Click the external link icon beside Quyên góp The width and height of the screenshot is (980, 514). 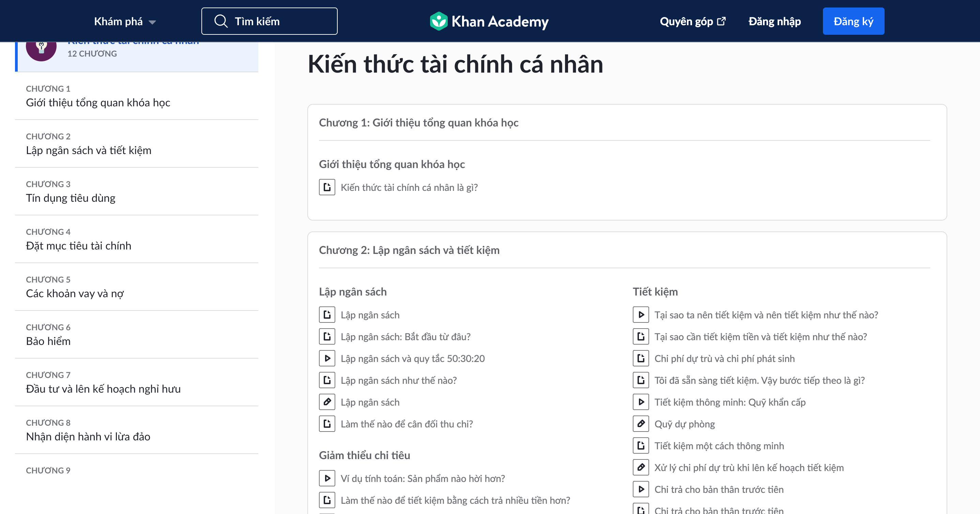click(x=721, y=21)
